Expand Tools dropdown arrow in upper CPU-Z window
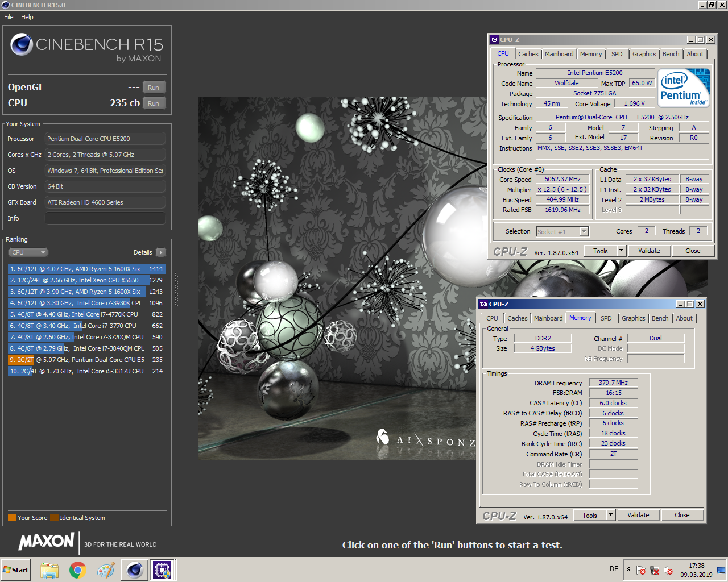The height and width of the screenshot is (582, 728). pos(621,251)
